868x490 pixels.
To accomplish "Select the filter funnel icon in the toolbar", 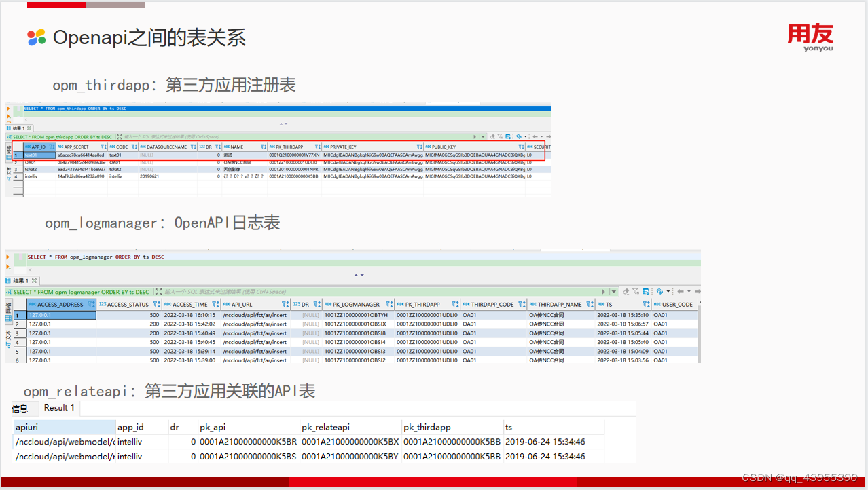I will (x=635, y=292).
